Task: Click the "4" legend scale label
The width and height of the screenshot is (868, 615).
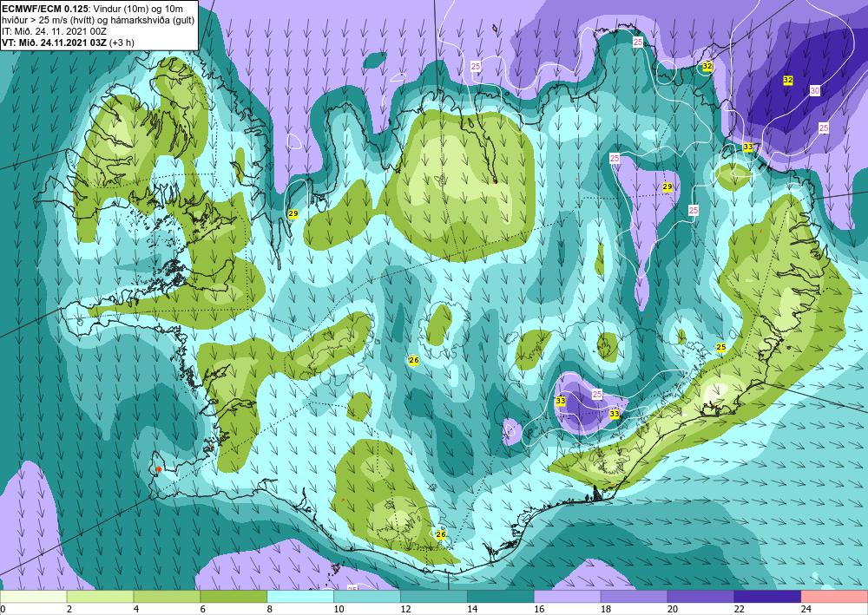Action: [x=136, y=610]
